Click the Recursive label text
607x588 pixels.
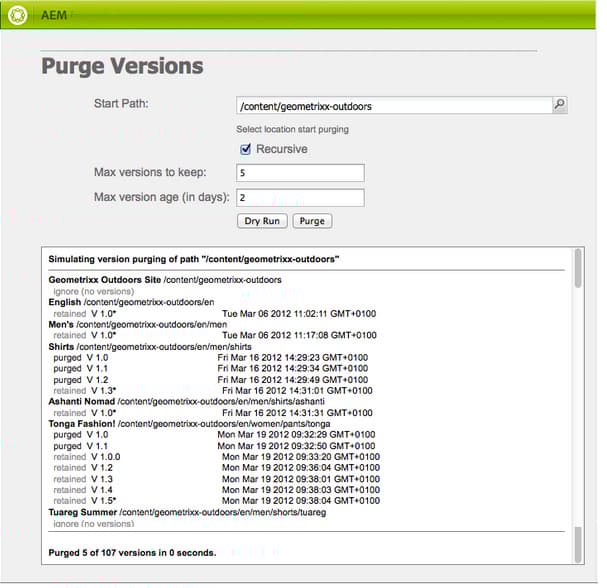[282, 149]
